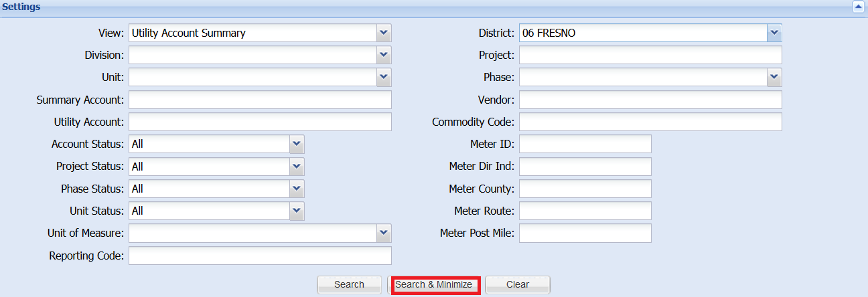Click the Clear button
Viewport: 868px width, 297px height.
[x=517, y=284]
